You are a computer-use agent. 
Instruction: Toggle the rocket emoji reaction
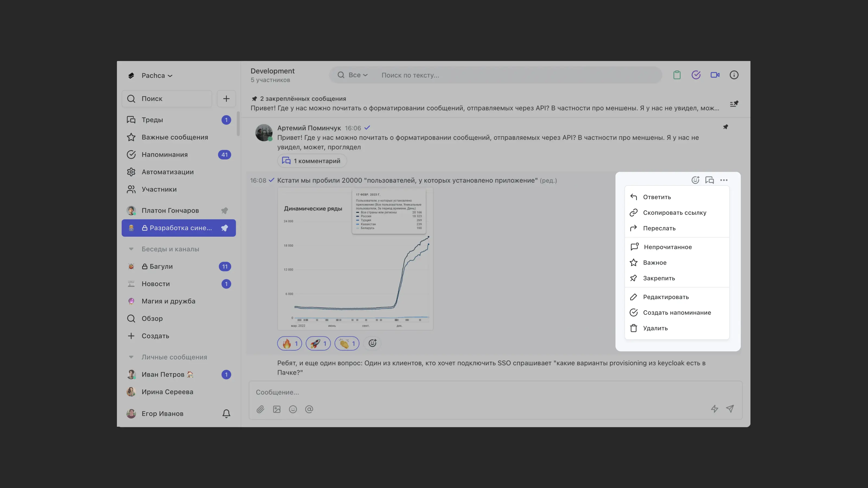click(318, 343)
